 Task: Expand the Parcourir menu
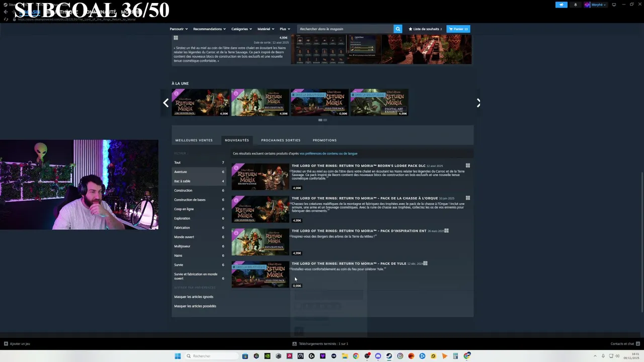pyautogui.click(x=179, y=29)
